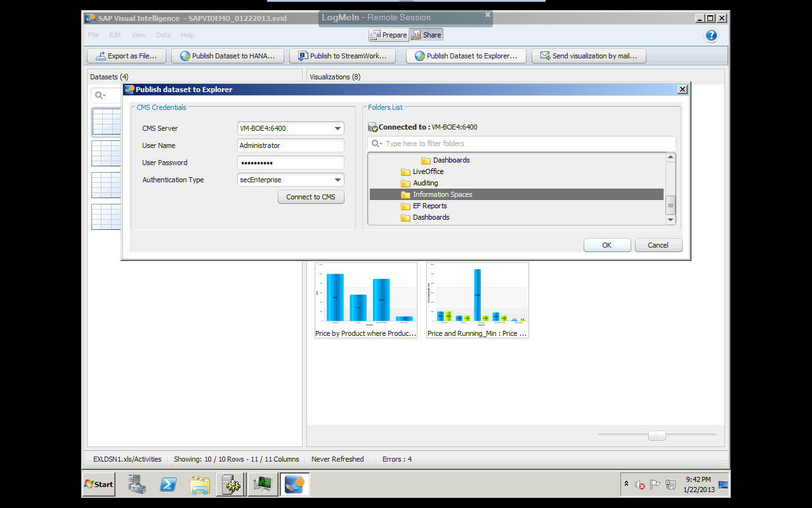The width and height of the screenshot is (812, 508).
Task: Switch to the Share tab
Action: 426,35
